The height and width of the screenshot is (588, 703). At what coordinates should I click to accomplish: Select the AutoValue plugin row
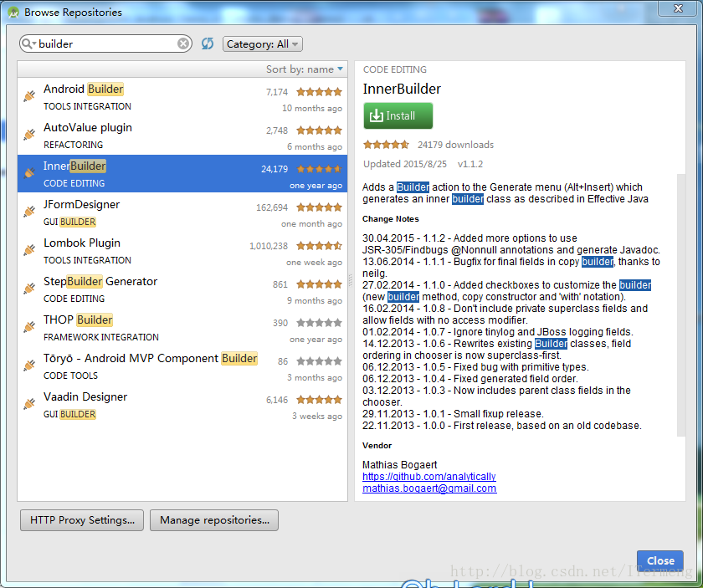click(182, 135)
